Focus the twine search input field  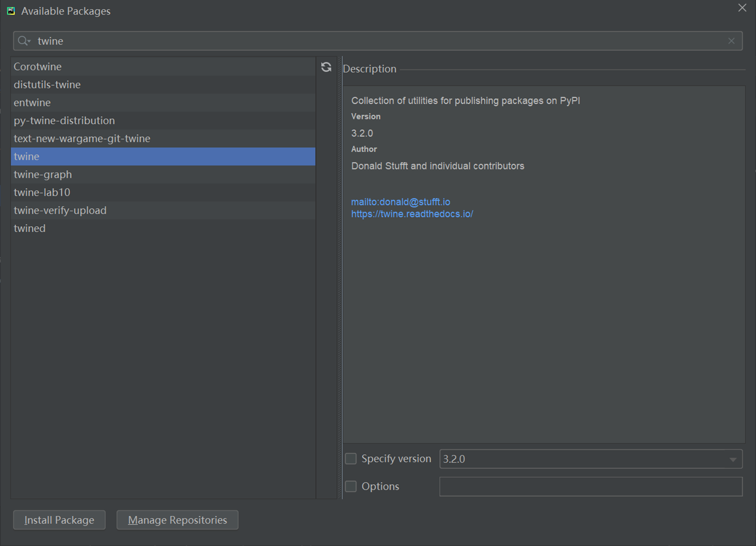[378, 41]
